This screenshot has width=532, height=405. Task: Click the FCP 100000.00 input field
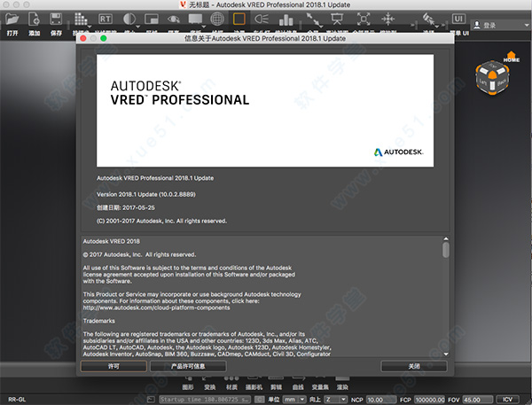pyautogui.click(x=429, y=400)
